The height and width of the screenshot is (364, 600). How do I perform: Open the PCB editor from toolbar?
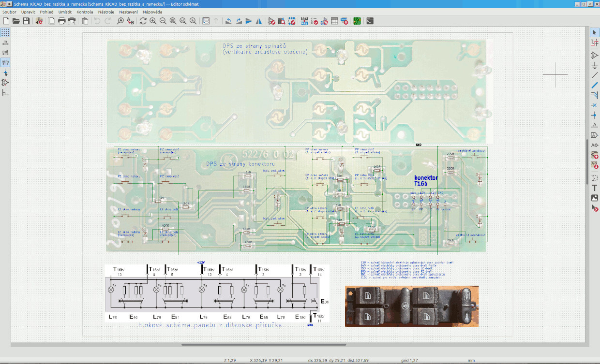[357, 21]
